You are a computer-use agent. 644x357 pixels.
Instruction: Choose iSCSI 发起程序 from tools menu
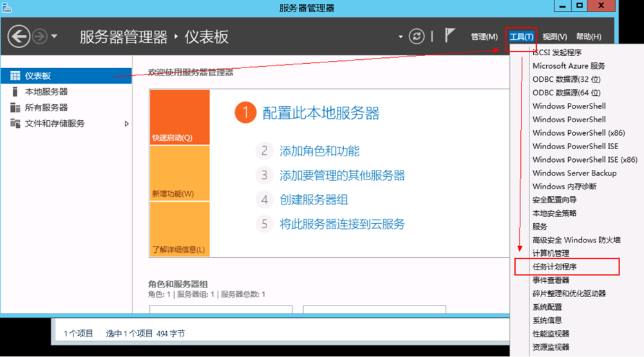pyautogui.click(x=557, y=53)
